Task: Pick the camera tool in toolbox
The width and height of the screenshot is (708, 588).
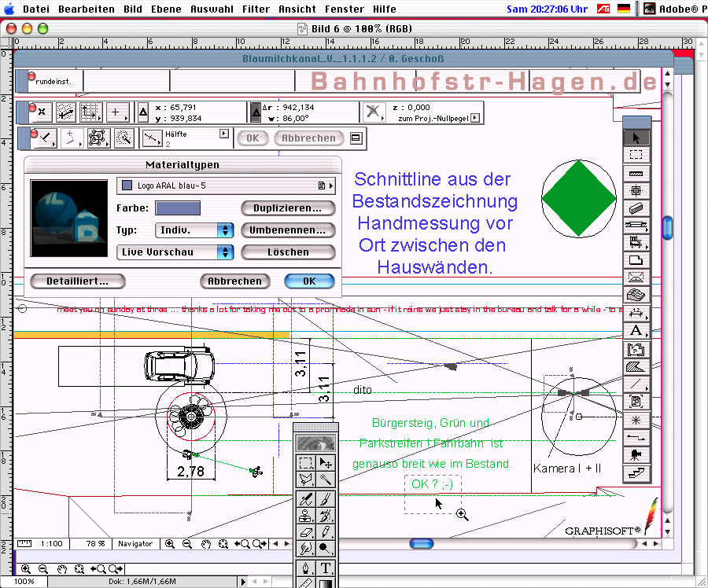Action: [x=636, y=454]
